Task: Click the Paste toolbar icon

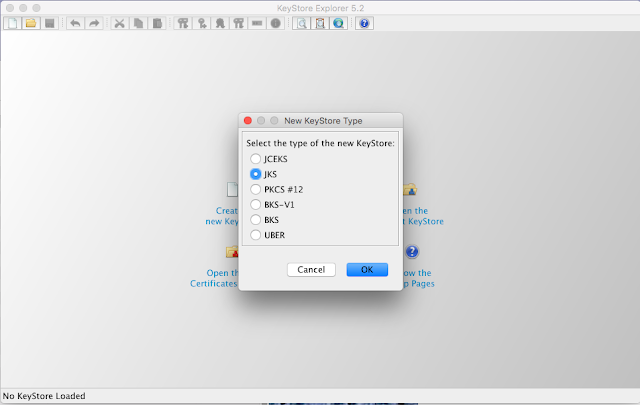Action: coord(157,23)
